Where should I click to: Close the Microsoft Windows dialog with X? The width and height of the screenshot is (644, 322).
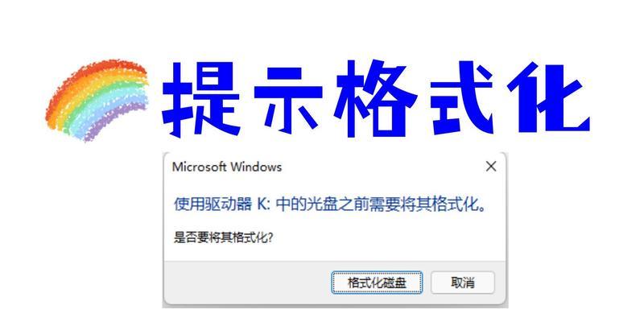491,167
